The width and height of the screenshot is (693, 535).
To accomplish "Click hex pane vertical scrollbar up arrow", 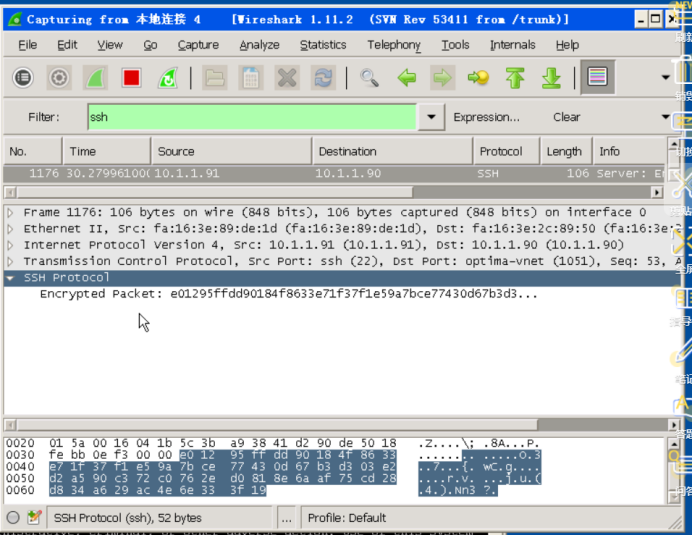I will coord(674,443).
